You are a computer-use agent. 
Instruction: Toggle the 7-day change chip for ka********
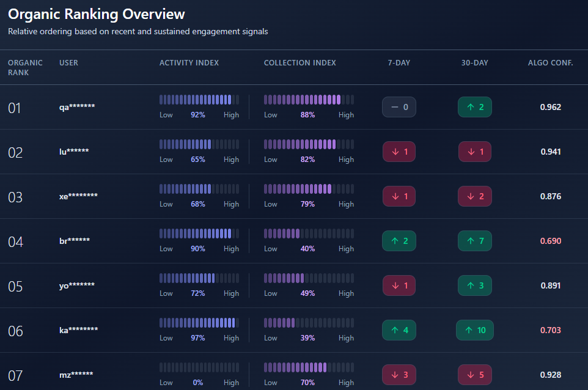[x=399, y=330]
